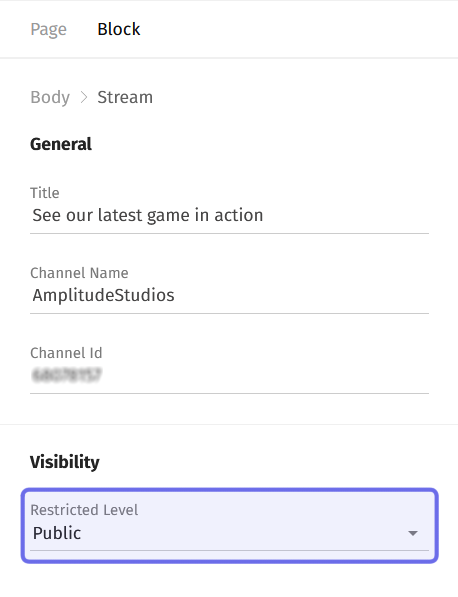458x597 pixels.
Task: Click the Channel Name label
Action: pyautogui.click(x=79, y=273)
